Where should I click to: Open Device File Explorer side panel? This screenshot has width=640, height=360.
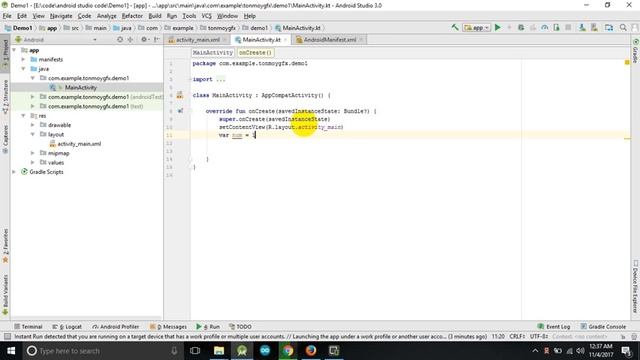point(636,286)
